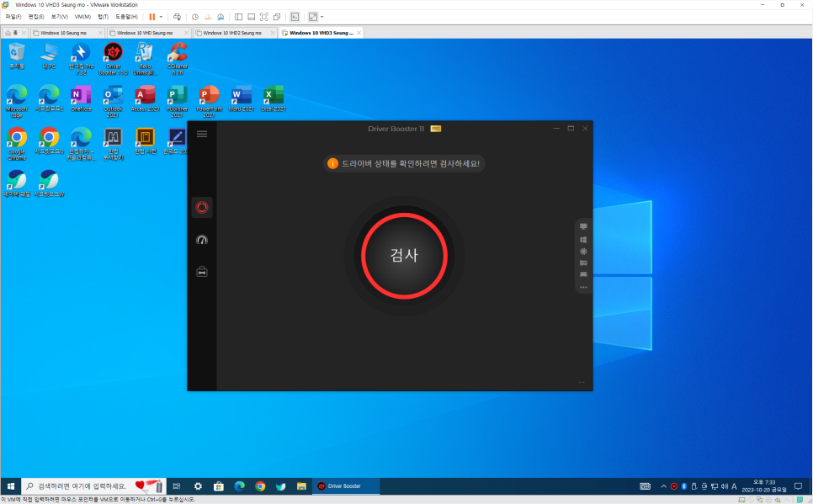Select the Word 2021 desktop shortcut
The image size is (813, 504).
(242, 98)
